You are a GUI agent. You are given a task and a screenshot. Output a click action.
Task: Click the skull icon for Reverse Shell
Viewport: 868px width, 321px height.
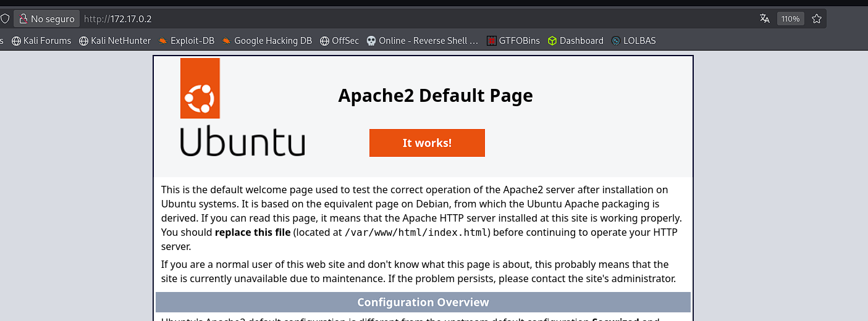(x=371, y=41)
